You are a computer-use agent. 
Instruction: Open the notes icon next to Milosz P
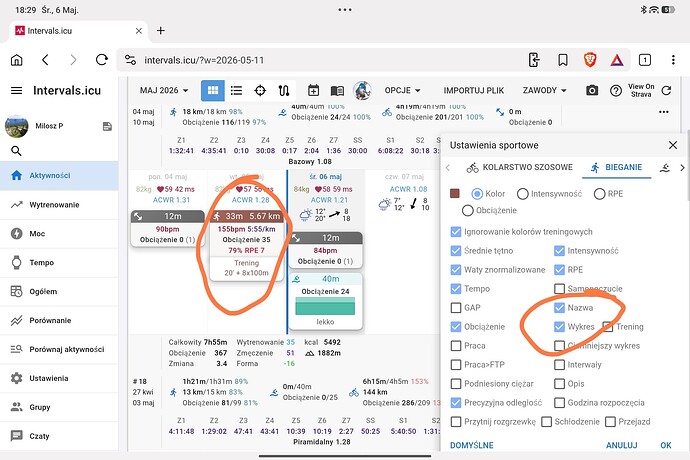click(x=107, y=127)
